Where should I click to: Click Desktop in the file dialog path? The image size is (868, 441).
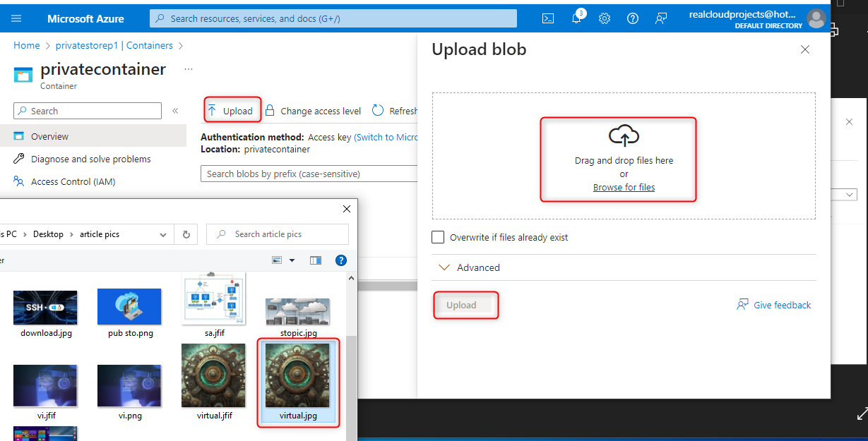pos(48,234)
